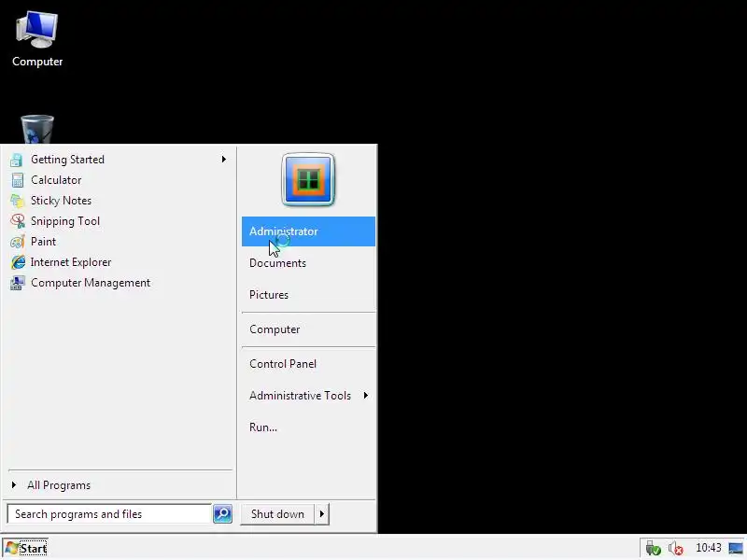Click the network tray icon
This screenshot has height=560, width=747.
[653, 548]
